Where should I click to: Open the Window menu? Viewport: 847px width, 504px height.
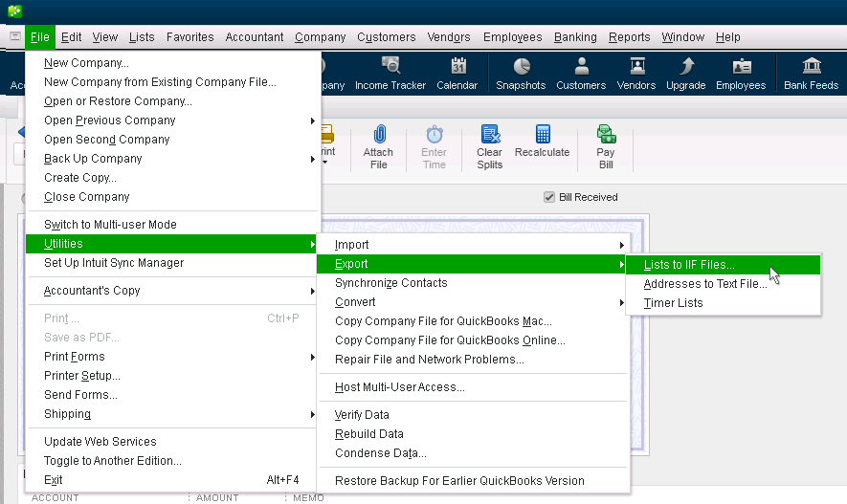tap(683, 37)
